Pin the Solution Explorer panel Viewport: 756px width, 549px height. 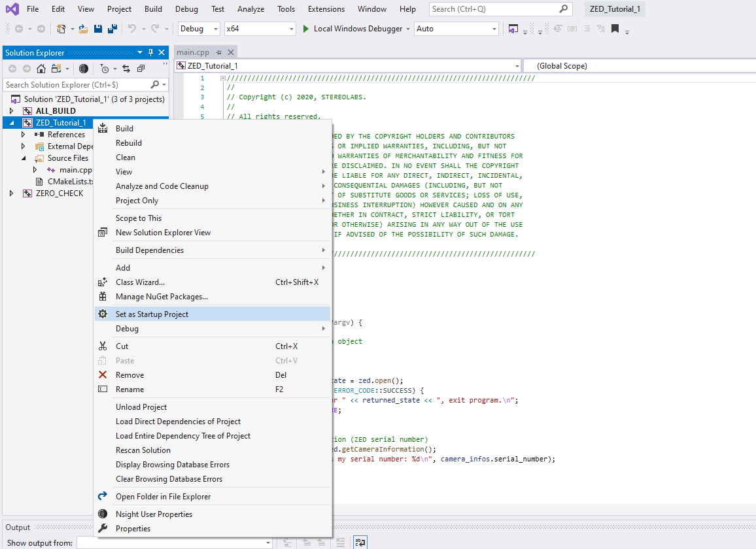point(150,52)
